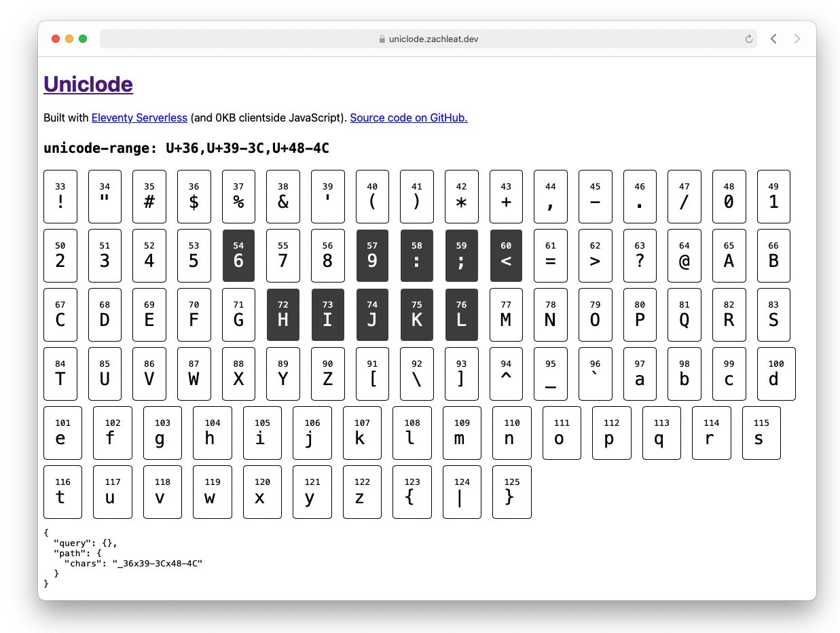Select tile 37 percent sign
840x633 pixels.
238,196
